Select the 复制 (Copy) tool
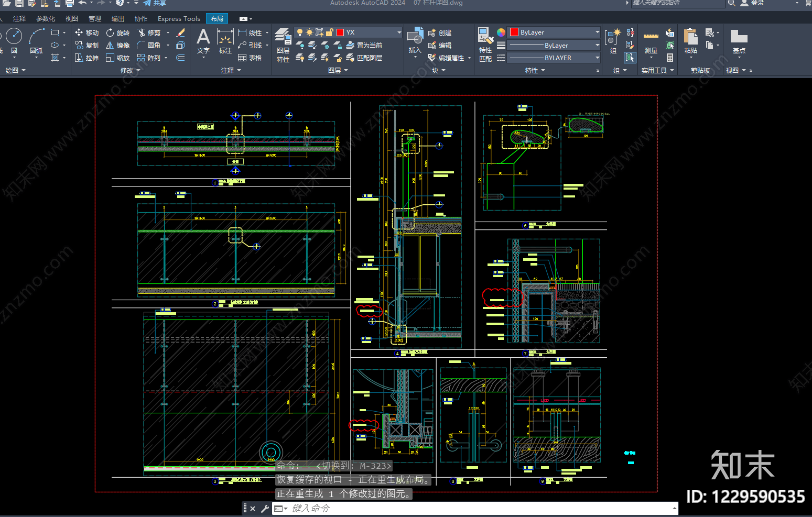The width and height of the screenshot is (812, 517). point(86,45)
